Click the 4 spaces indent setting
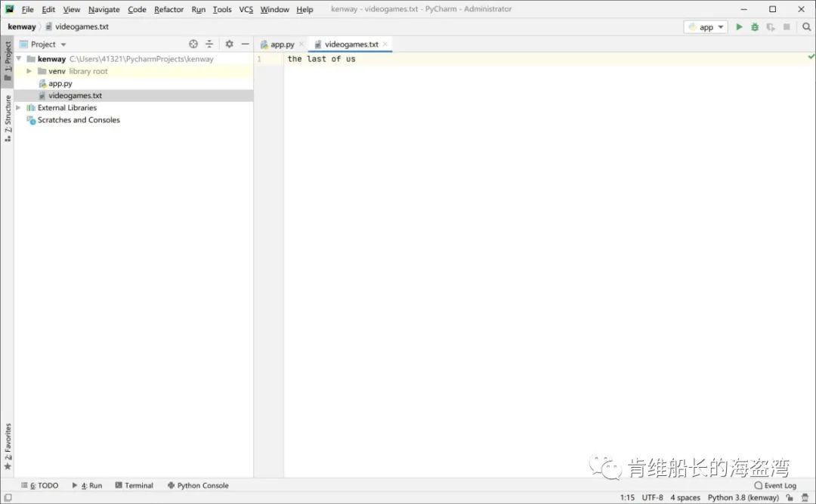This screenshot has height=504, width=816. pos(685,498)
